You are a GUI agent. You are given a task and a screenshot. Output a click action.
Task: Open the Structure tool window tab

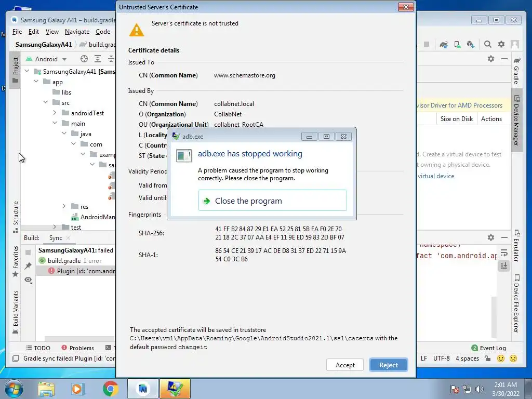pyautogui.click(x=15, y=217)
